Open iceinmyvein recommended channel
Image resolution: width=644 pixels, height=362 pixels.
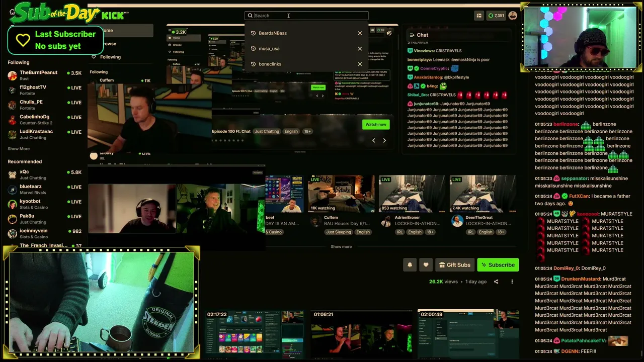tap(45, 233)
